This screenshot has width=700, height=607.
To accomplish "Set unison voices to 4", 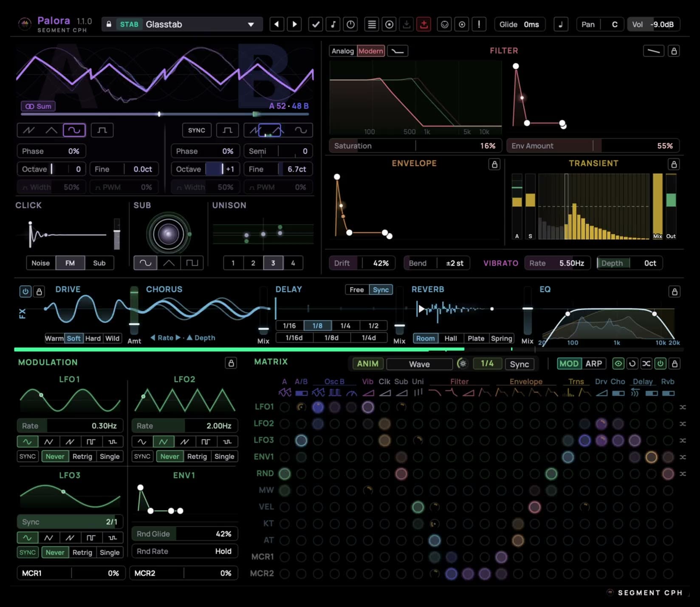I will tap(293, 263).
